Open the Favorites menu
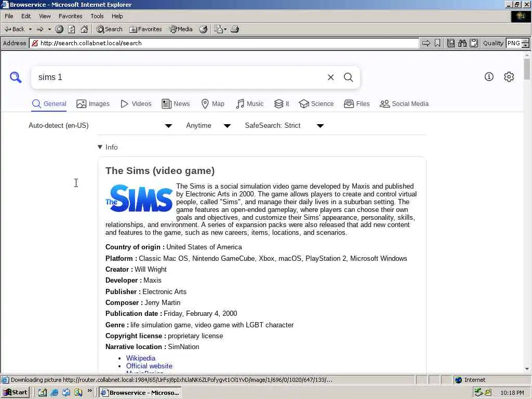 pos(70,16)
